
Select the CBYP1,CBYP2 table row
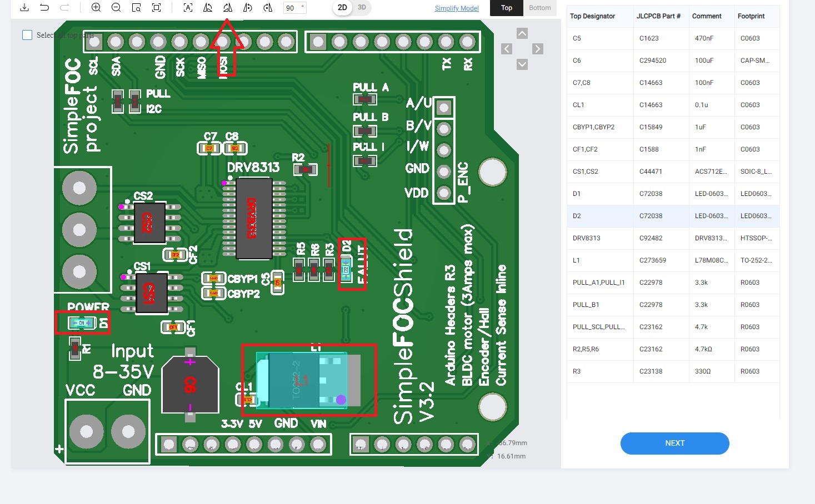tap(673, 127)
